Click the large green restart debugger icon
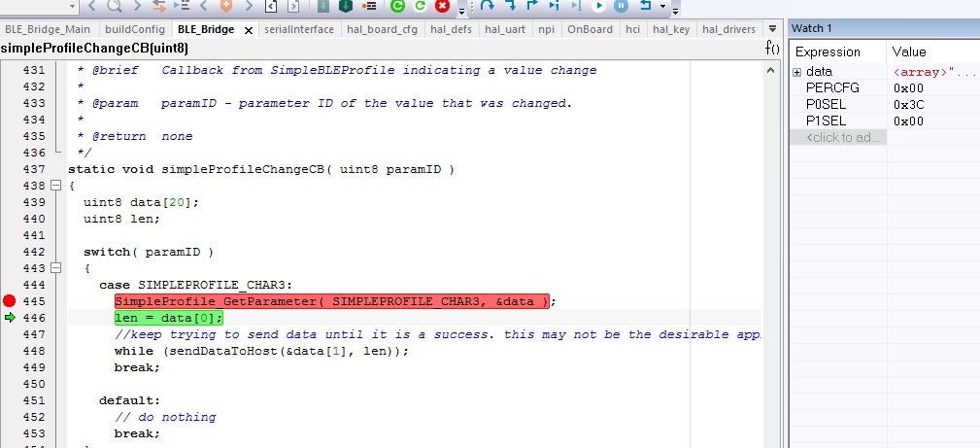This screenshot has height=448, width=980. 397,6
